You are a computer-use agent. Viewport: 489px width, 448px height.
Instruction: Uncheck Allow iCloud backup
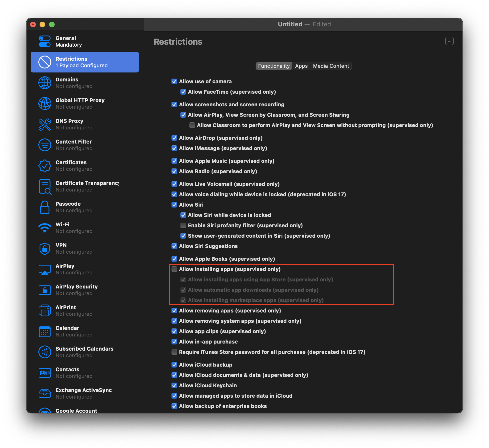(x=174, y=365)
